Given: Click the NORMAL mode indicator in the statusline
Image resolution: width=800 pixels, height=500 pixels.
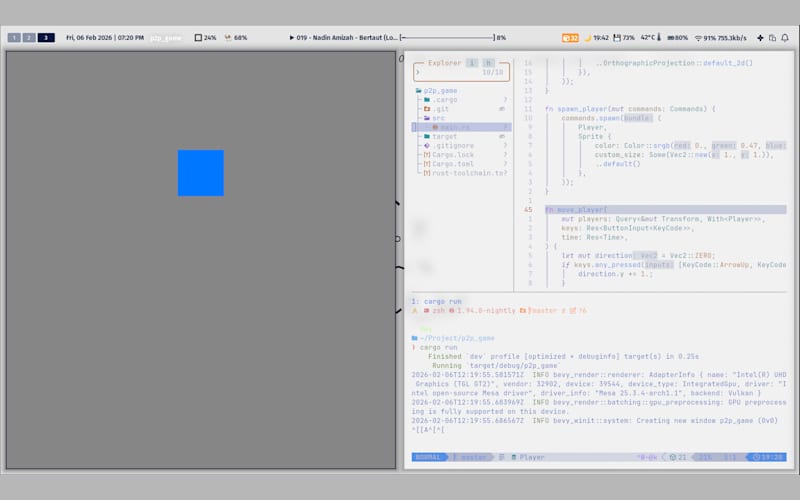Looking at the screenshot, I should [x=429, y=457].
